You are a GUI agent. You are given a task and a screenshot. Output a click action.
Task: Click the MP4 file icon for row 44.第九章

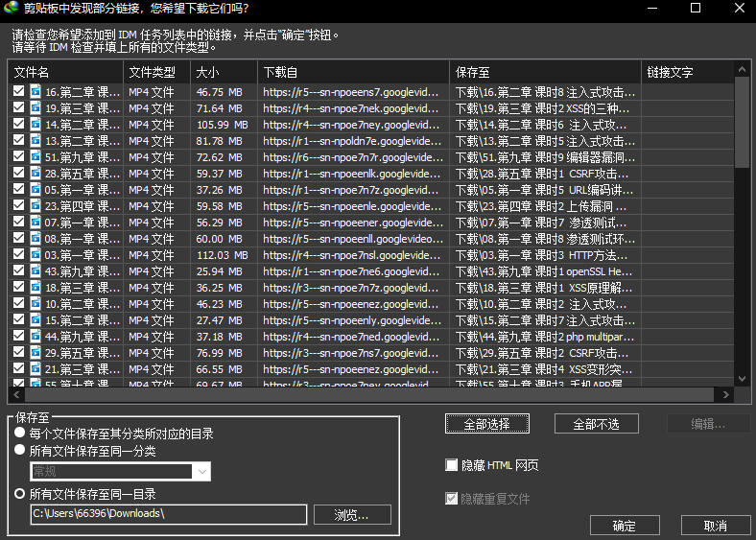[35, 337]
